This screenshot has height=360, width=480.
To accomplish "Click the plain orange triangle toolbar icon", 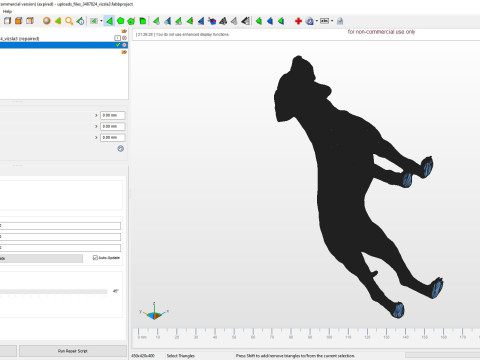I will [58, 21].
